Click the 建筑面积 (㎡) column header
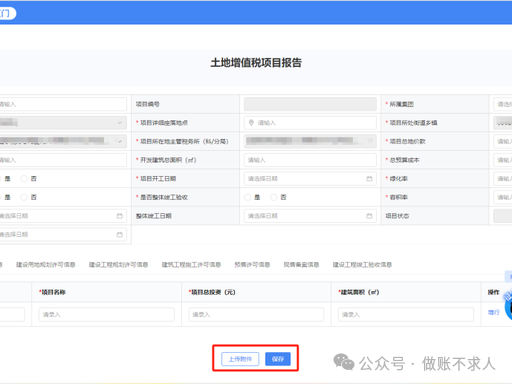The image size is (512, 384). pyautogui.click(x=360, y=292)
